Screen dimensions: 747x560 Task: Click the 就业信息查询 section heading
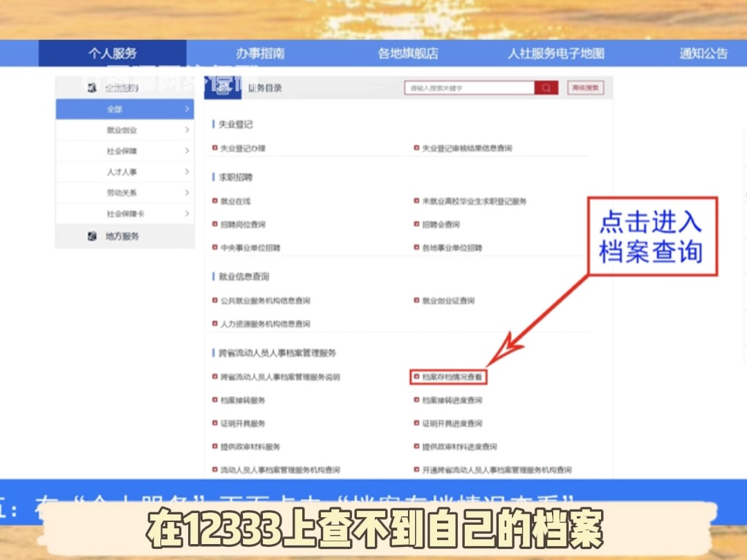point(244,277)
